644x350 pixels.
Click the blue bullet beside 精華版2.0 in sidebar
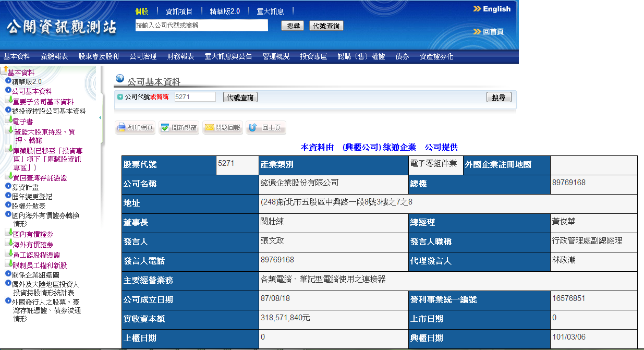(8, 81)
